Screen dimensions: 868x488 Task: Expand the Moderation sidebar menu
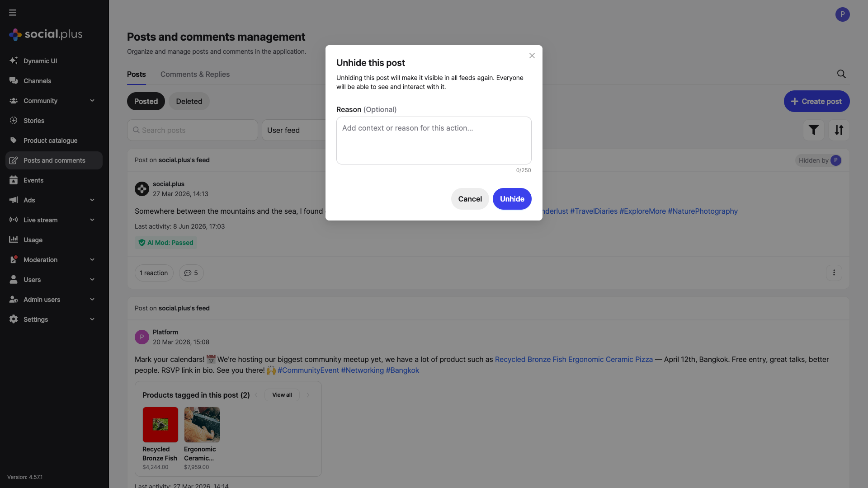point(54,260)
